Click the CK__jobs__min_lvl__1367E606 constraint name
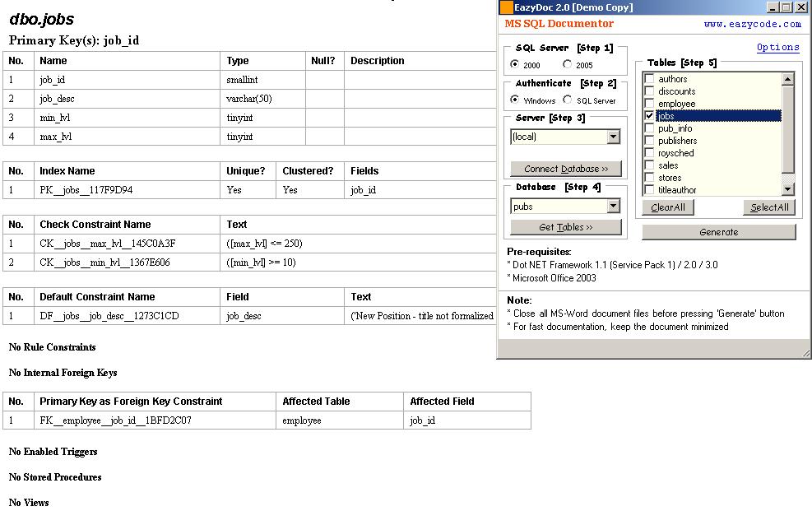 (104, 262)
